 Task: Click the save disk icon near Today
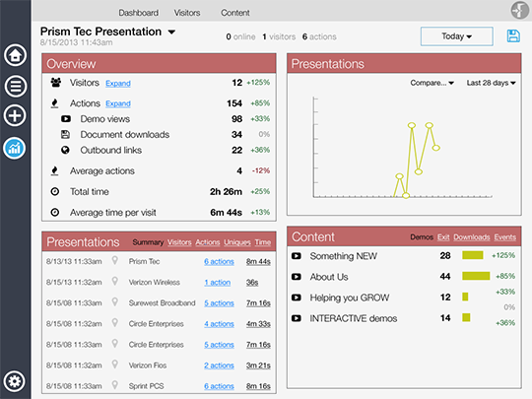pos(513,36)
